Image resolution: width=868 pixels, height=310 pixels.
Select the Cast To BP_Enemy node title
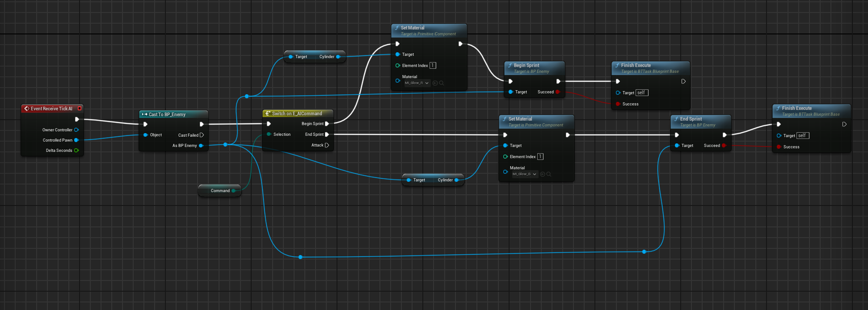click(x=167, y=115)
